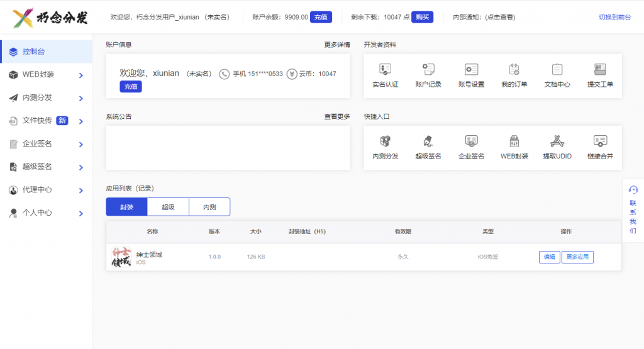This screenshot has width=644, height=349.
Task: Open the WEB封装 sidebar menu
Action: [x=46, y=74]
